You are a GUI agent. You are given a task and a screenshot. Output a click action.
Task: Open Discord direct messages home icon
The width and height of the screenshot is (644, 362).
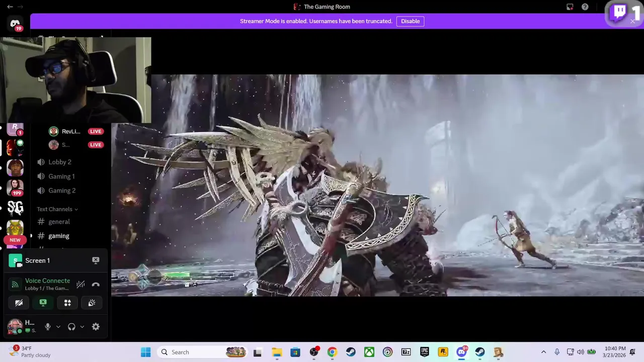tap(15, 24)
